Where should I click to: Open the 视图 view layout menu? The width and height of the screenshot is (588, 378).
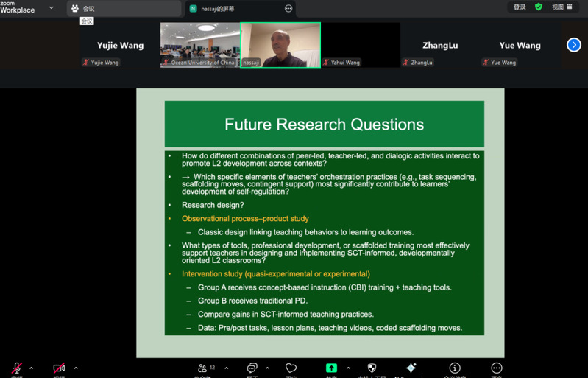tap(562, 7)
